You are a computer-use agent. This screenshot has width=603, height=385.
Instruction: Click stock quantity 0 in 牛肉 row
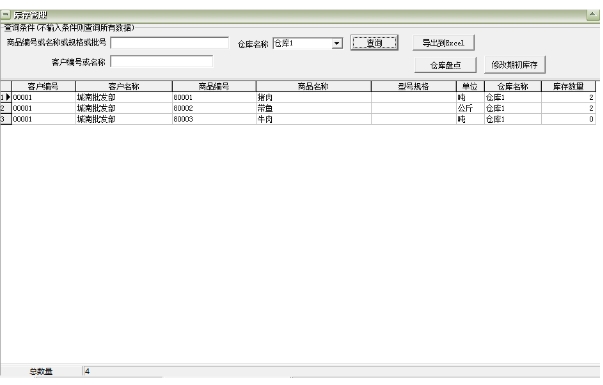pos(568,119)
